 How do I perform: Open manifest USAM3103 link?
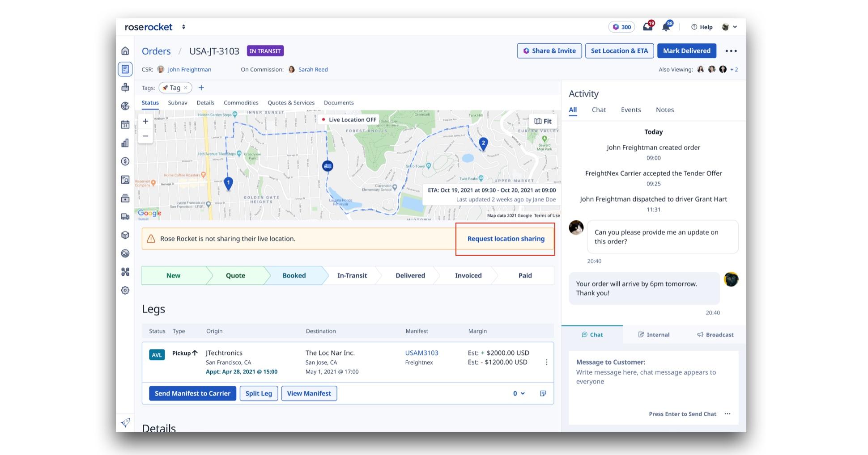tap(421, 353)
